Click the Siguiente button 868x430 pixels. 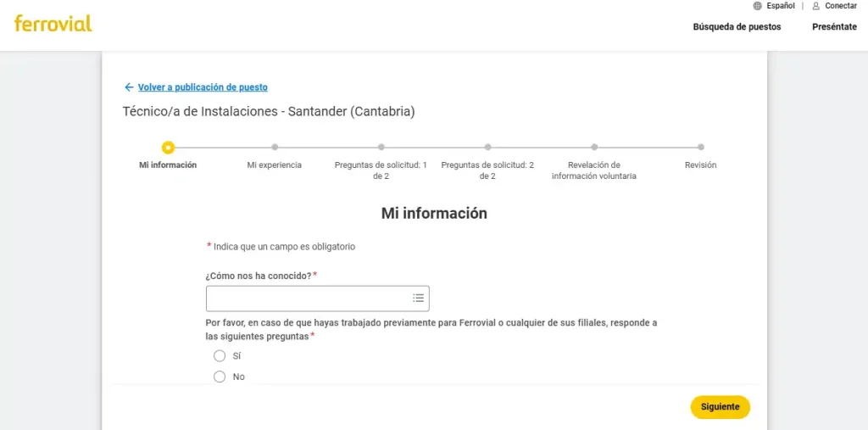tap(720, 407)
